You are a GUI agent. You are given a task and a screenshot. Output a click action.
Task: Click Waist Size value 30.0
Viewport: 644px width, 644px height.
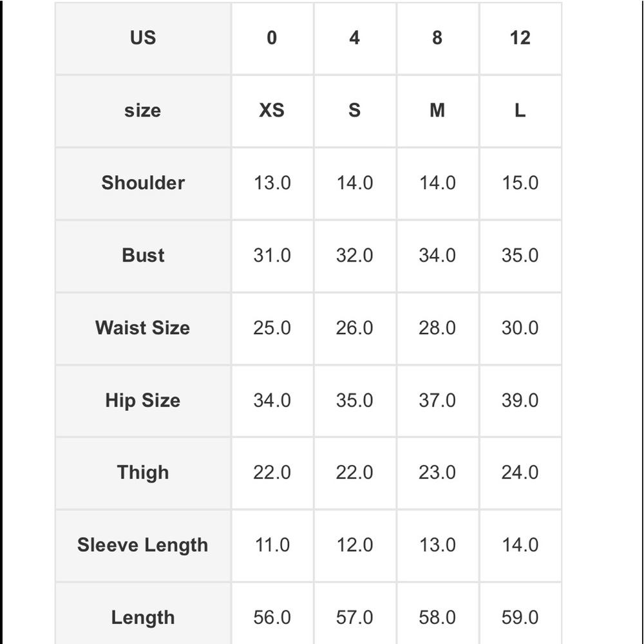(520, 328)
